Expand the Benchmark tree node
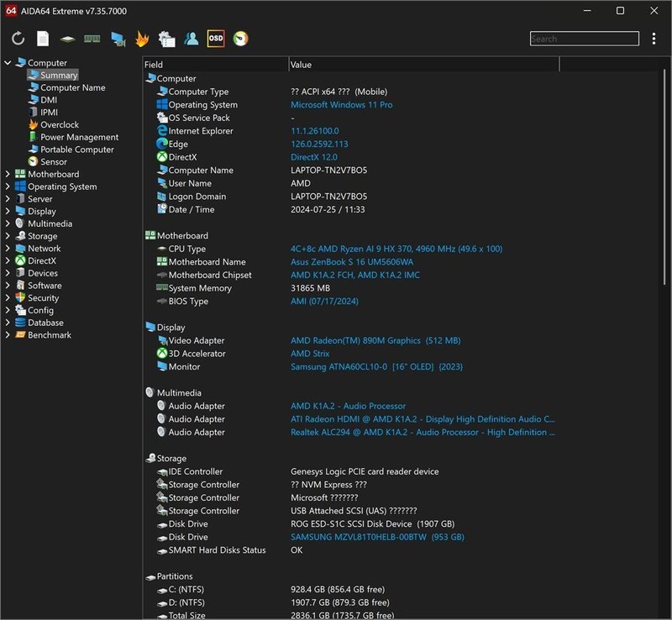672x620 pixels. [x=8, y=335]
